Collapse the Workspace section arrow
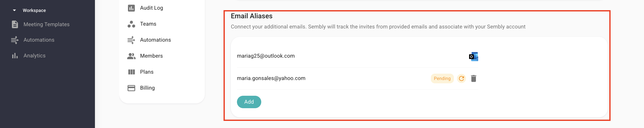Image resolution: width=644 pixels, height=128 pixels. click(x=14, y=10)
